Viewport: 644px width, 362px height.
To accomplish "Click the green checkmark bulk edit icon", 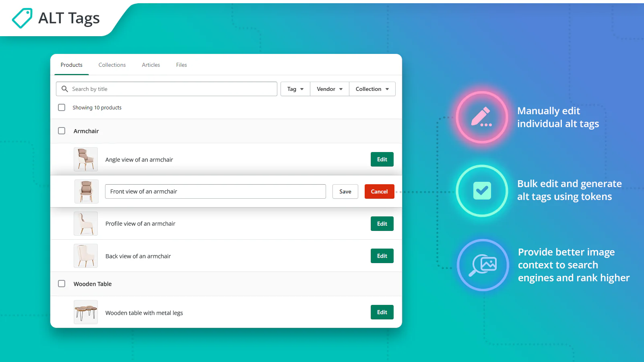I will (482, 191).
